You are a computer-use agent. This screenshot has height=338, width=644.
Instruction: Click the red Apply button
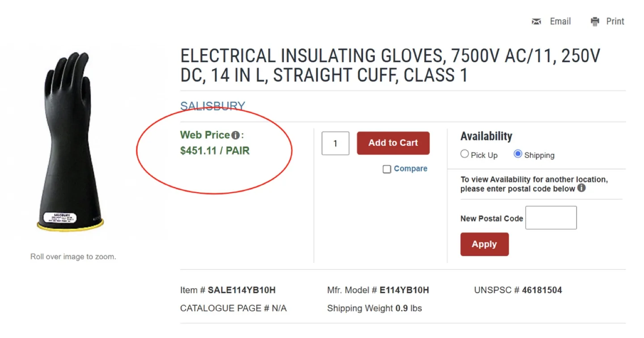pos(484,244)
